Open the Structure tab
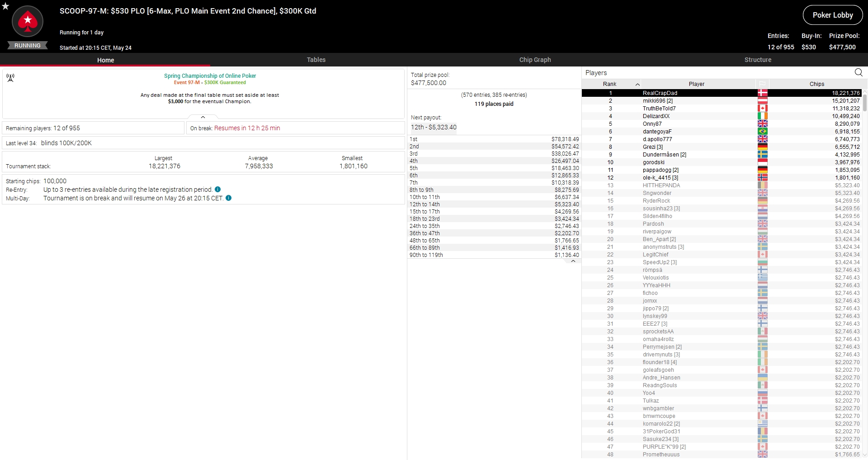The height and width of the screenshot is (460, 868). pyautogui.click(x=758, y=60)
